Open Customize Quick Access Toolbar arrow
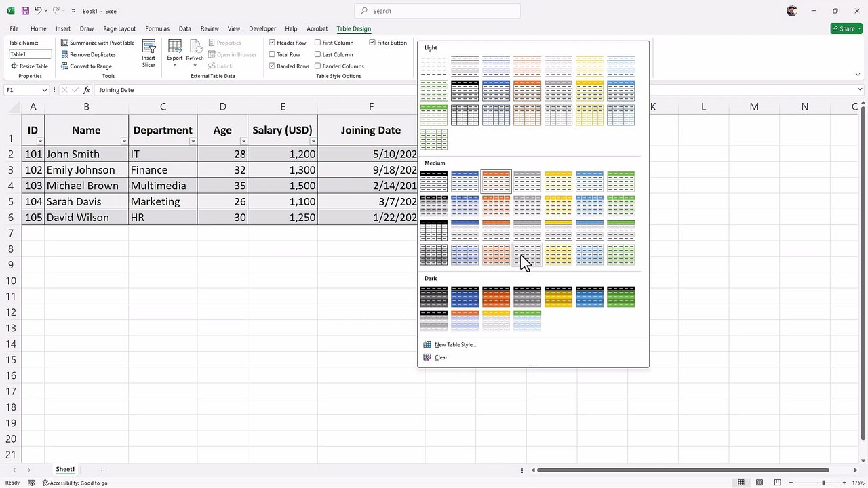Image resolution: width=868 pixels, height=488 pixels. 73,11
